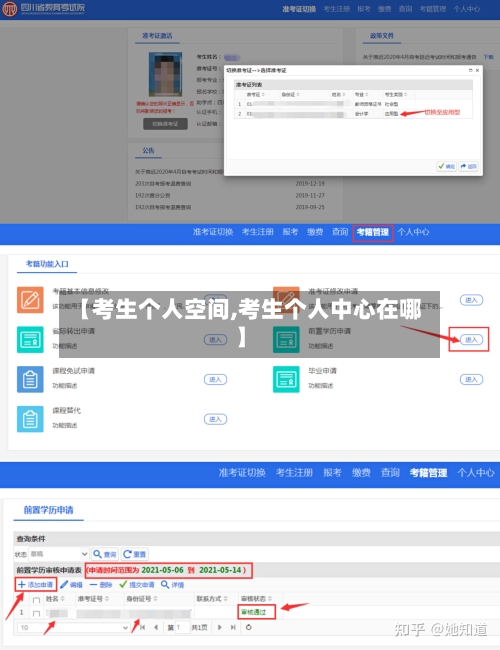Enter 准考证修改申请 via its 进入 button
Viewport: 500px width, 650px height.
point(471,300)
